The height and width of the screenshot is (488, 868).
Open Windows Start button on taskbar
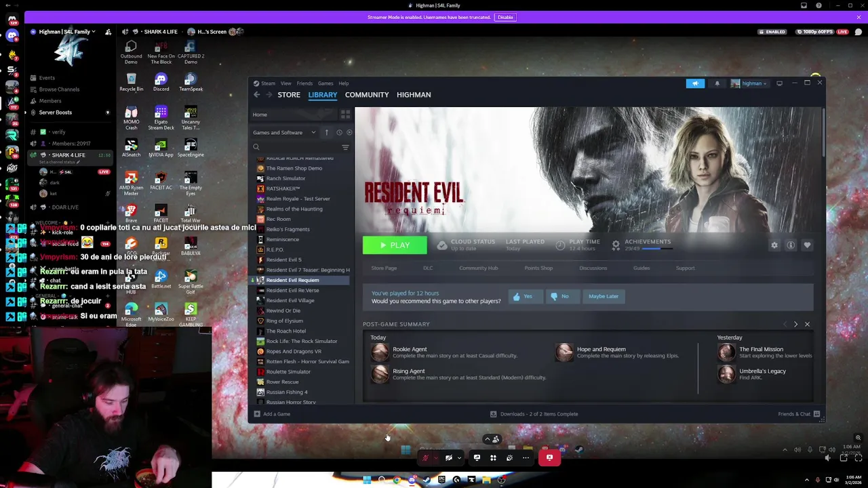pyautogui.click(x=367, y=480)
